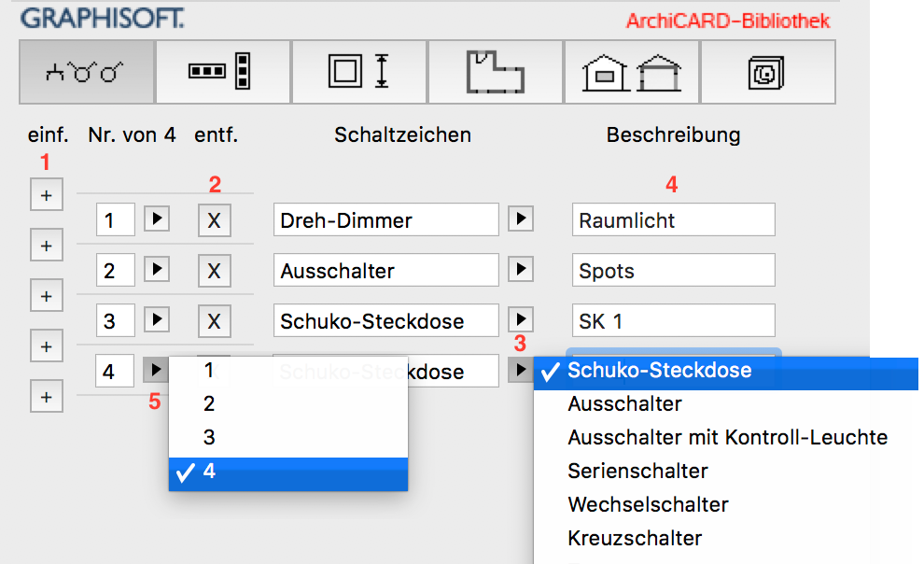Viewport: 924px width, 564px height.
Task: Select Ausschalter mit Kontroll-Leuchte option
Action: coord(727,437)
